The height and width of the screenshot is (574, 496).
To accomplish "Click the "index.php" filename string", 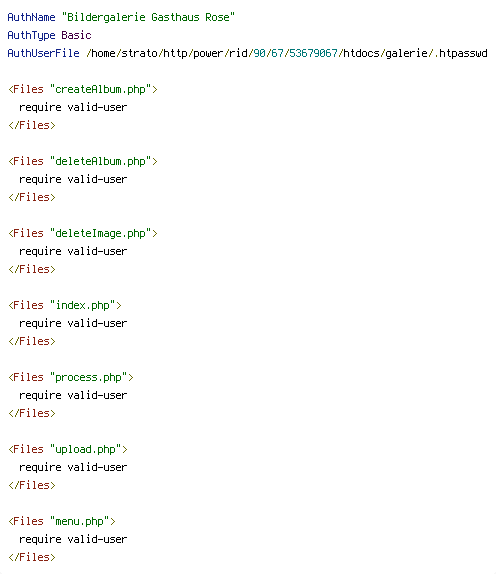I will 82,305.
